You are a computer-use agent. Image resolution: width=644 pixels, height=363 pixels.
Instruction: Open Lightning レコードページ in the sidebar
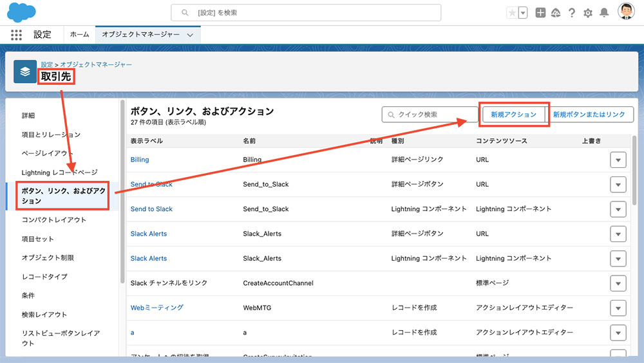pyautogui.click(x=59, y=172)
